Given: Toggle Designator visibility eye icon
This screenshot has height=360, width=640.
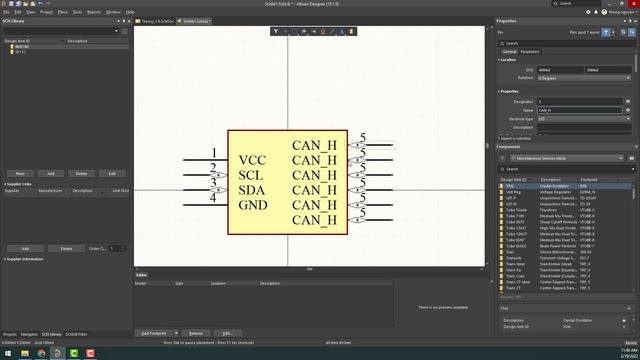Looking at the screenshot, I should (628, 102).
